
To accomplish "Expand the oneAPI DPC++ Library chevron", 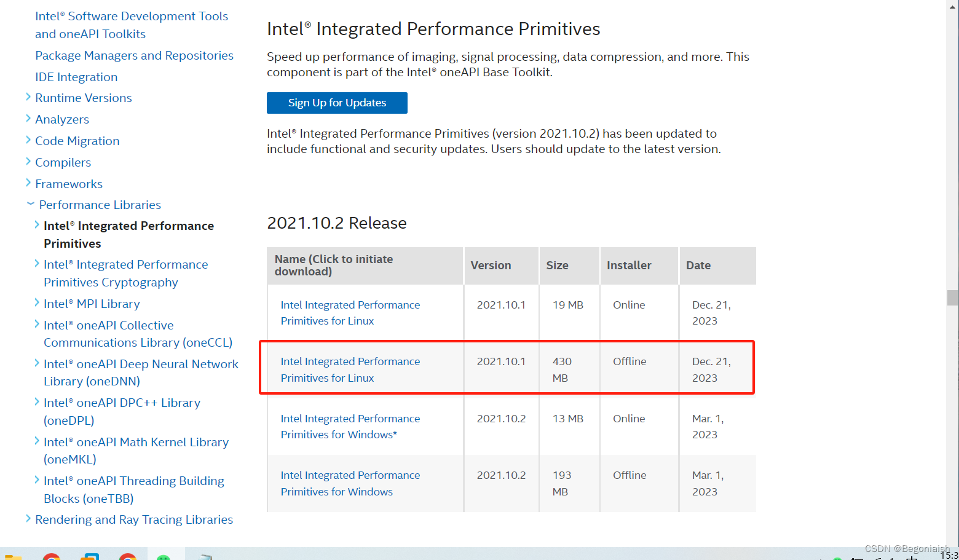I will pos(37,401).
